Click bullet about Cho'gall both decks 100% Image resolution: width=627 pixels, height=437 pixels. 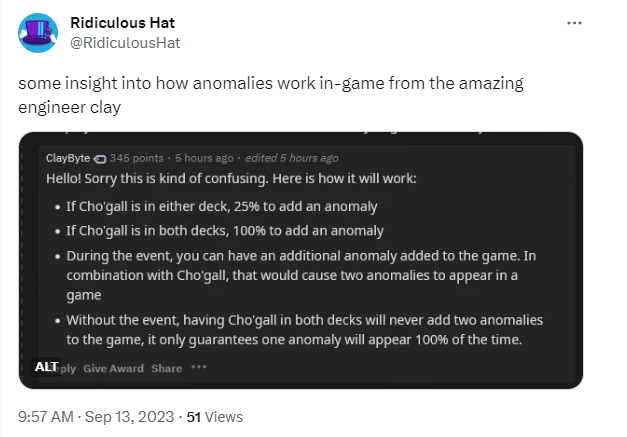click(225, 231)
